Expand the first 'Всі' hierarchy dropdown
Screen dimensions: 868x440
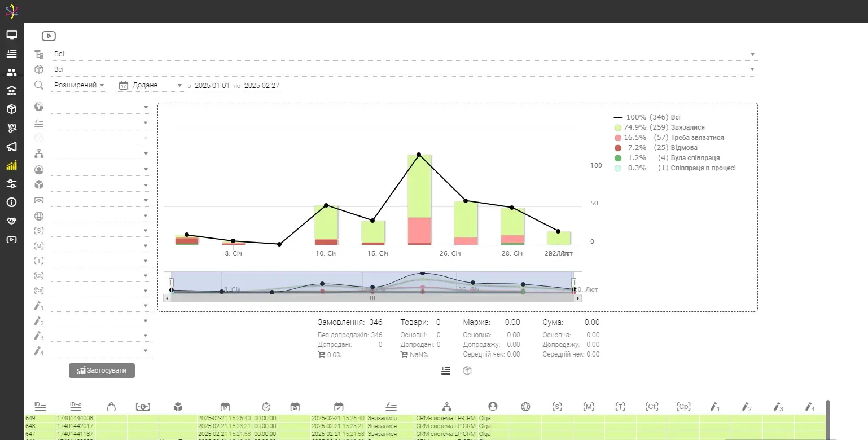404,54
